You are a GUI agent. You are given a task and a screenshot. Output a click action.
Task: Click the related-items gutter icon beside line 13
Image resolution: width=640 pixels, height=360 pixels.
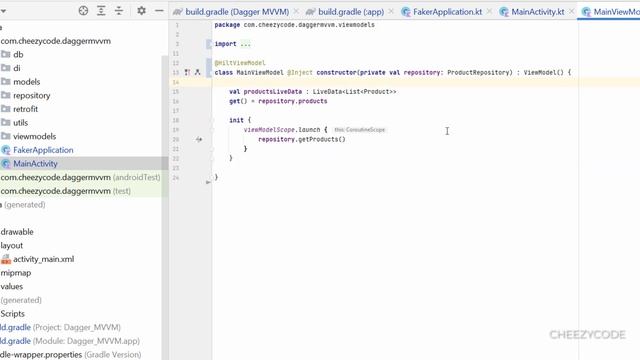pyautogui.click(x=198, y=72)
